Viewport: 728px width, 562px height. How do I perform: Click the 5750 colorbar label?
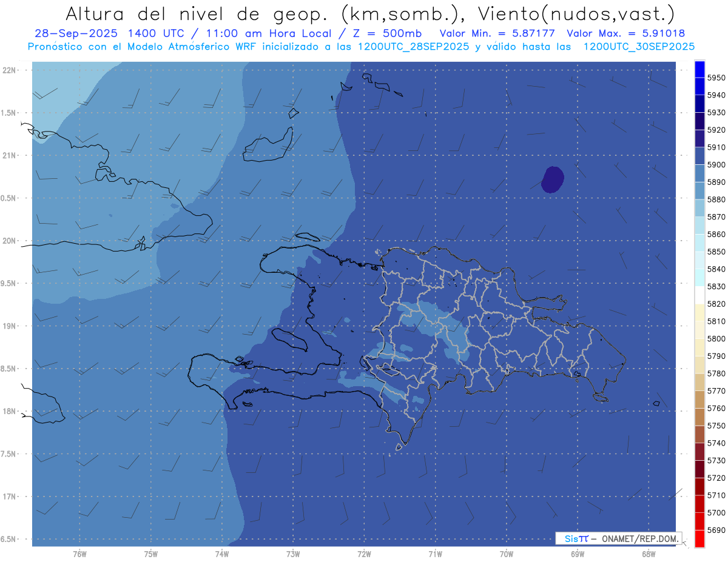(x=716, y=426)
